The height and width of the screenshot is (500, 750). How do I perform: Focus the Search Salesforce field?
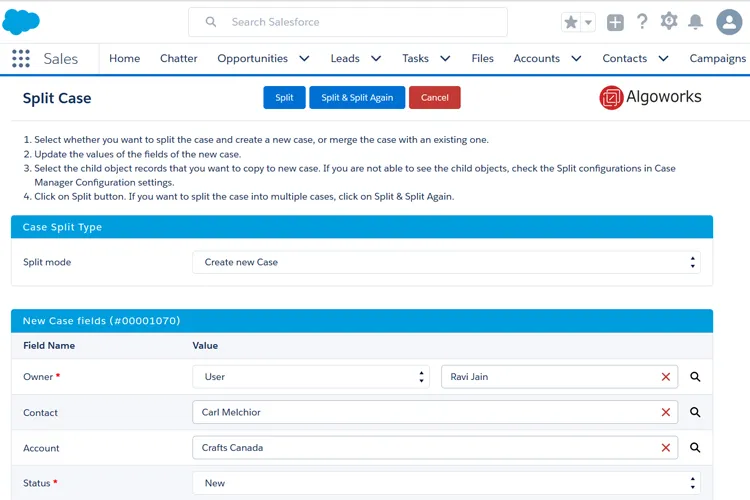point(348,22)
